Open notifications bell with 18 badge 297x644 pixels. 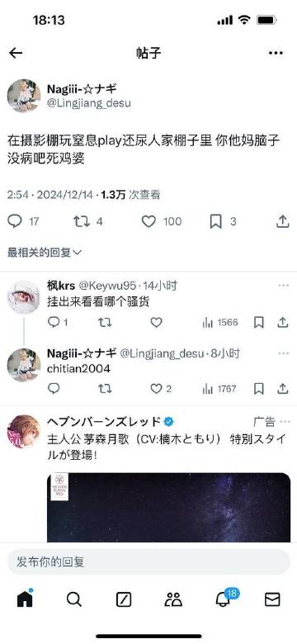(224, 599)
